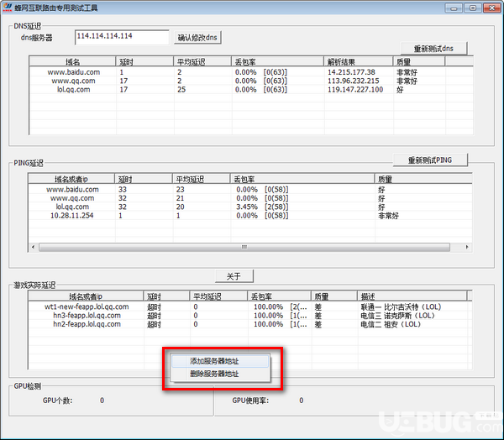Click 平均延迟 header in DNS table
The width and height of the screenshot is (504, 440).
tap(202, 61)
